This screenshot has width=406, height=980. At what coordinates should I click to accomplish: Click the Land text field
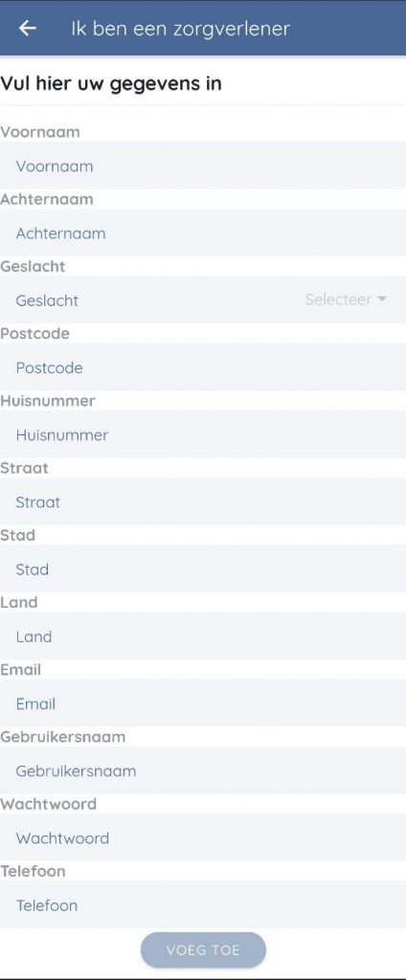click(x=203, y=636)
